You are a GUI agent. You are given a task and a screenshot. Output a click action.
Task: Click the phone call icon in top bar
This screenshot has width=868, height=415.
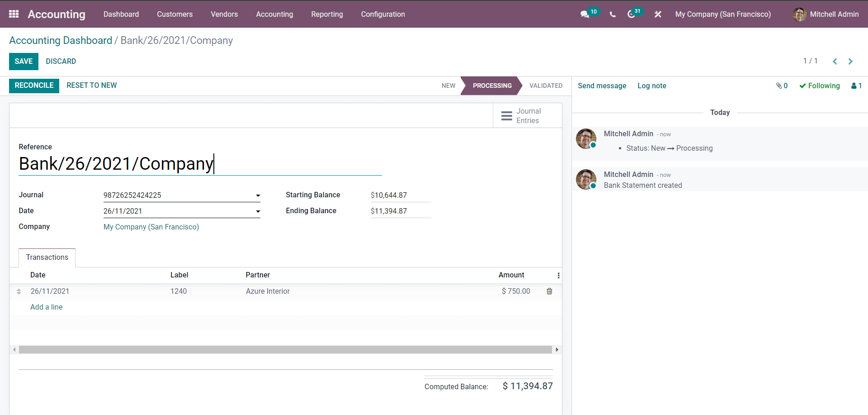point(613,14)
